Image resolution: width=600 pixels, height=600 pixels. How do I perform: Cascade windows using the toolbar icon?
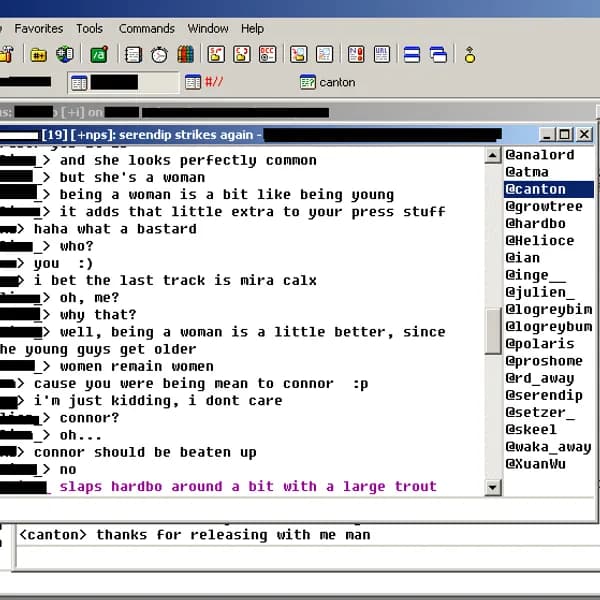[438, 54]
